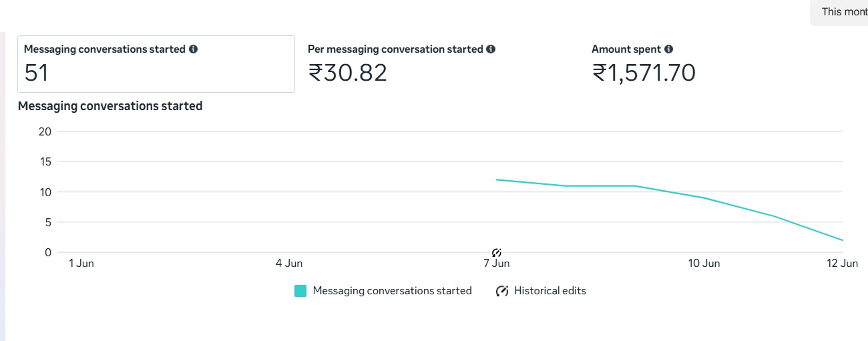
Task: Click the 1 Jun axis label
Action: point(81,264)
